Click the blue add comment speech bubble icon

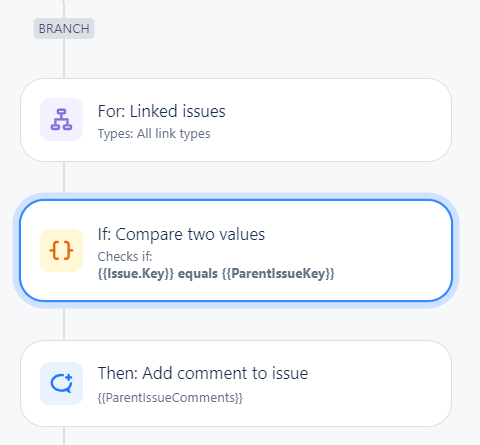(x=61, y=383)
